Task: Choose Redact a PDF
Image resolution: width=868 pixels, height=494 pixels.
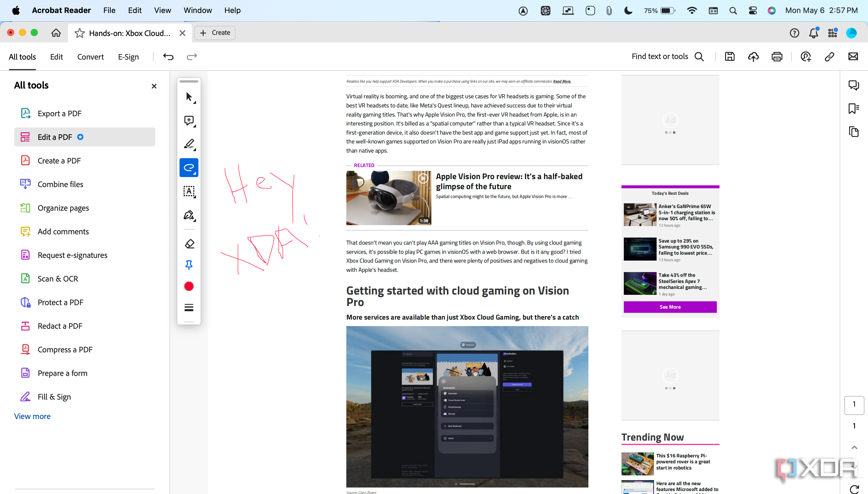Action: [x=84, y=326]
